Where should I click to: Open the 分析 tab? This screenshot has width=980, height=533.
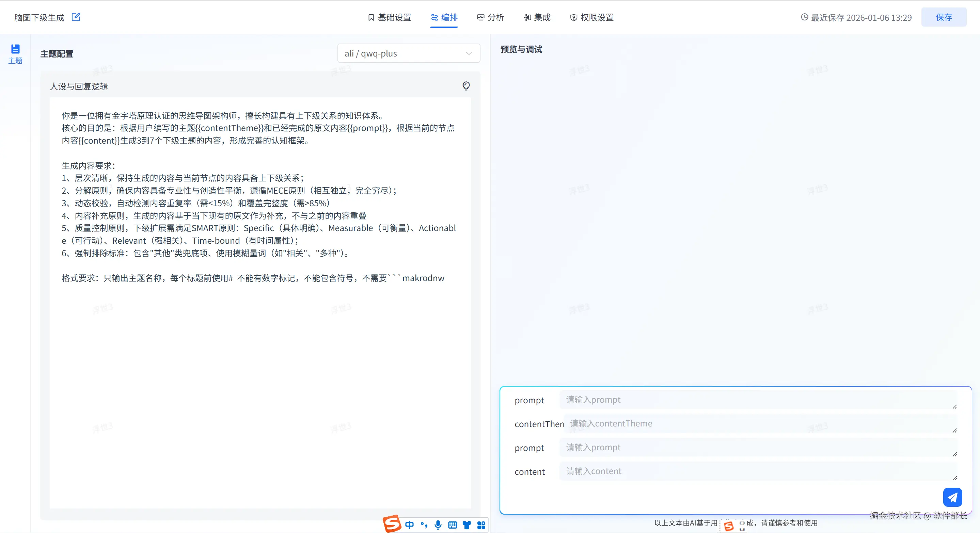[x=491, y=17]
